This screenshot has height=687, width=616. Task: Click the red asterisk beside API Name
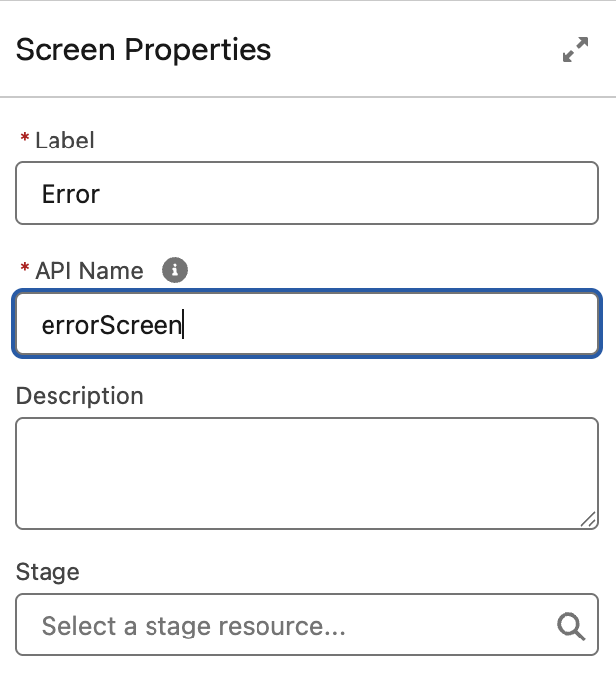(x=24, y=271)
